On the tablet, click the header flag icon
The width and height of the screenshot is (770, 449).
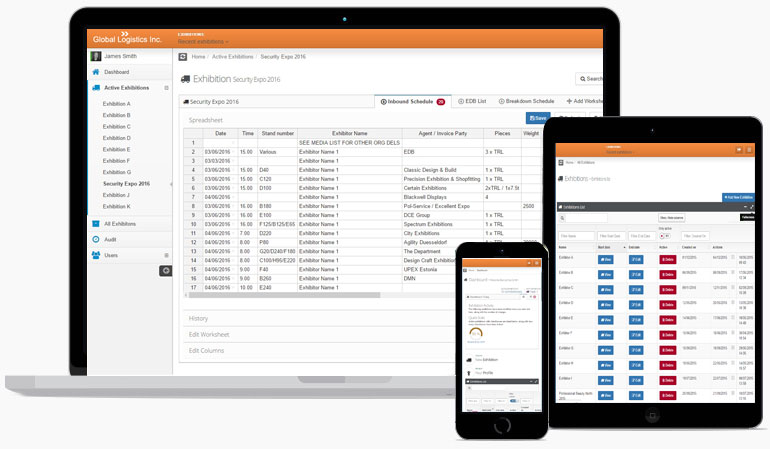point(739,150)
